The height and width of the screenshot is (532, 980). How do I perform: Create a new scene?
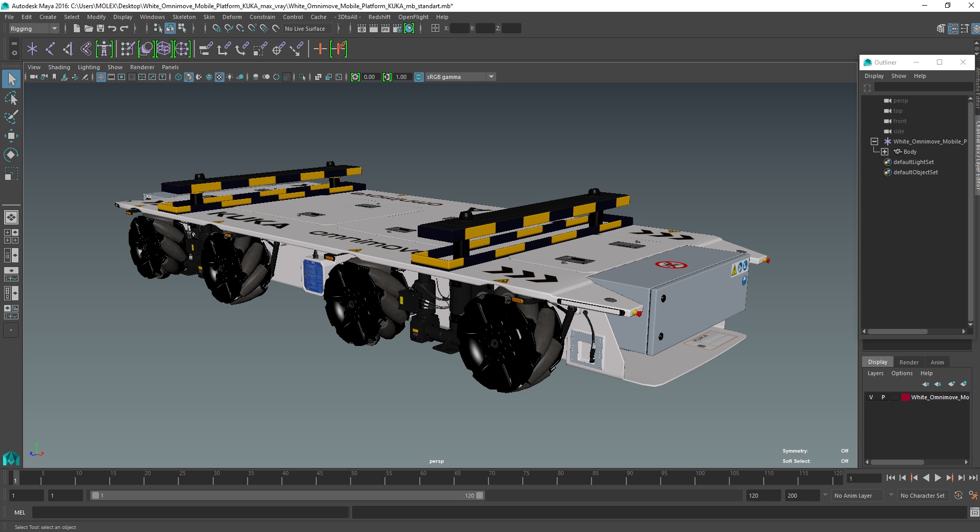(76, 29)
